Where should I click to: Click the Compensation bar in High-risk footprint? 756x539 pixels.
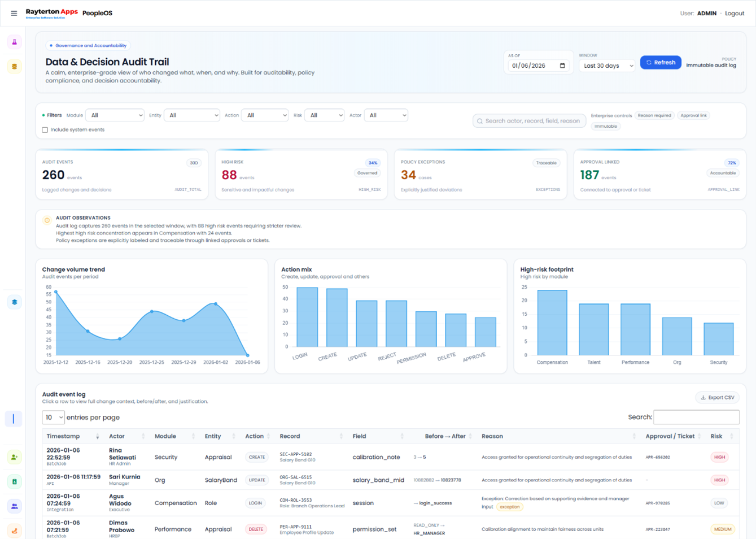pos(552,323)
